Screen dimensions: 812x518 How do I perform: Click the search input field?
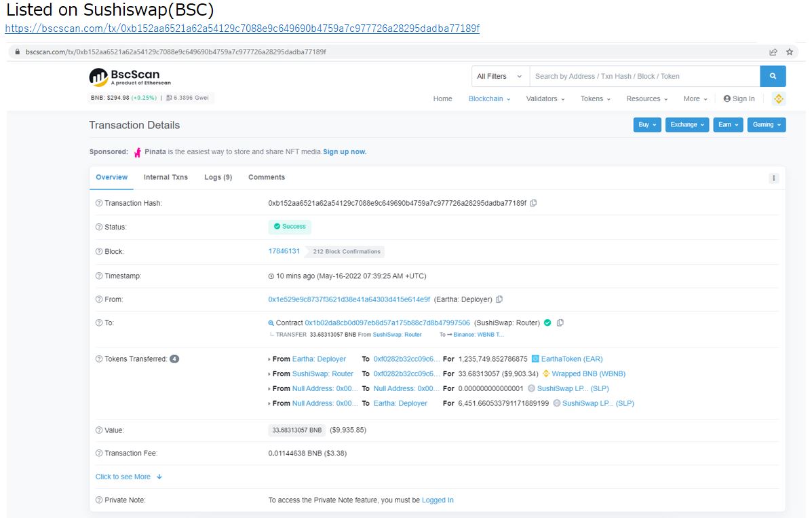[x=644, y=76]
